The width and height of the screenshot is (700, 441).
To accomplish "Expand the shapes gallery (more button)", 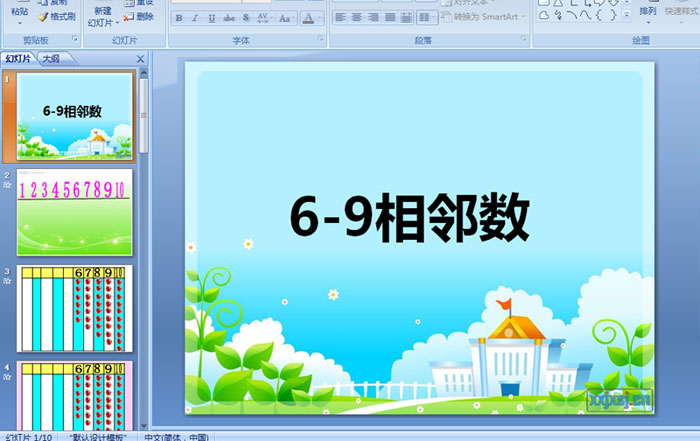I will [x=627, y=16].
